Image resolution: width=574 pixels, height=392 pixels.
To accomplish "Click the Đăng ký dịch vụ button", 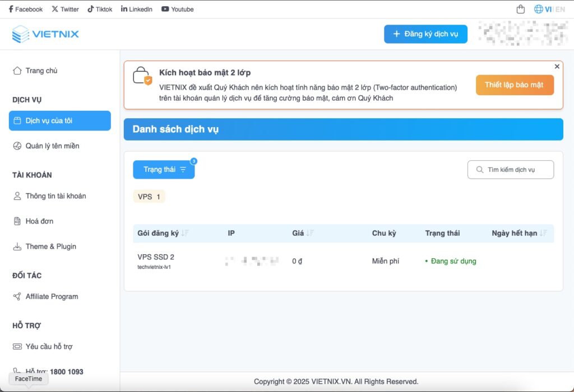I will 425,34.
